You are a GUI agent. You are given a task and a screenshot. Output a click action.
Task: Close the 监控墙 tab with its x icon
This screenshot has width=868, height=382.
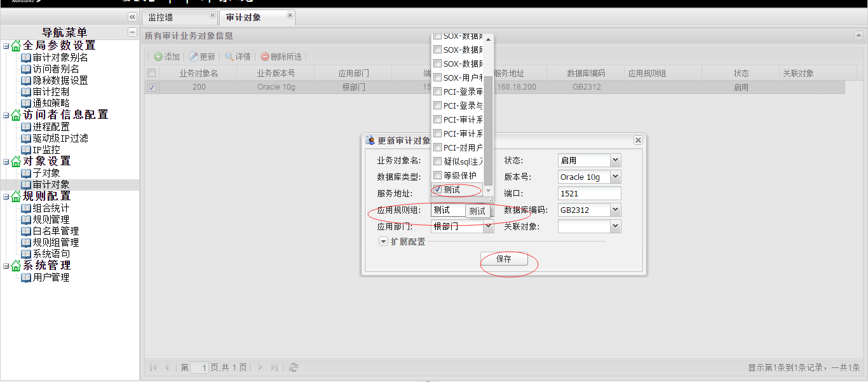point(212,15)
